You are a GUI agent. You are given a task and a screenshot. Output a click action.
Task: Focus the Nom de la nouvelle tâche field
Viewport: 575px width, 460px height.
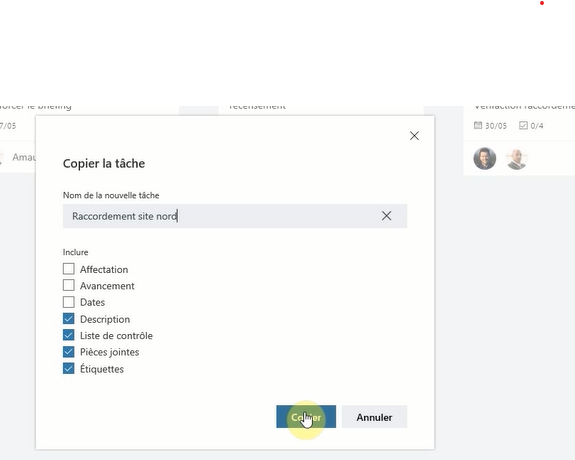point(235,216)
